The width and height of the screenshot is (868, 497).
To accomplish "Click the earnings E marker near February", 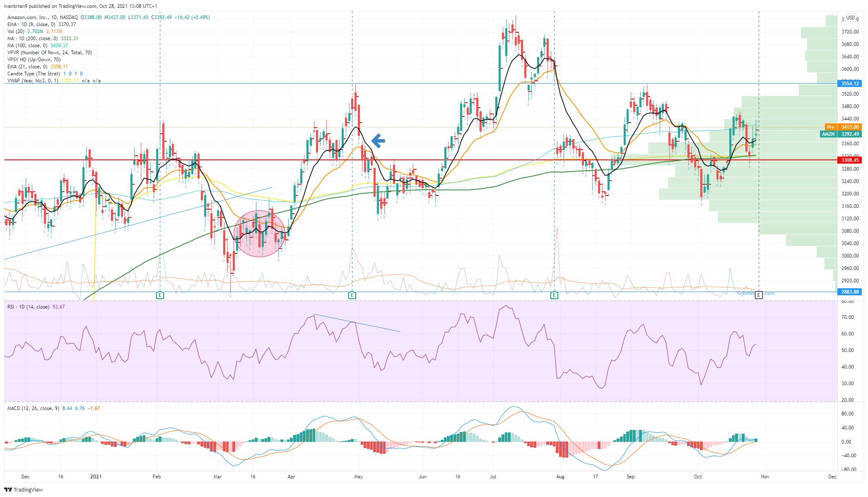I will pos(160,295).
